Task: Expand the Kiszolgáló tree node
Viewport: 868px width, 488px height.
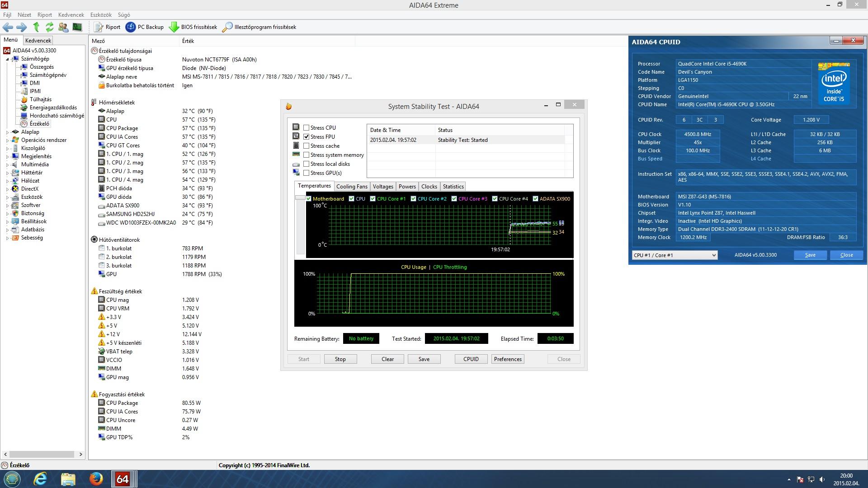Action: [x=7, y=149]
